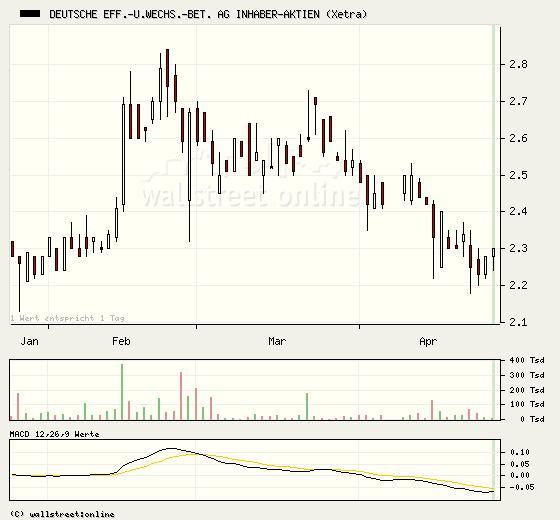Click the tallest red volume bar near 300 Tsd
This screenshot has width=560, height=520.
coord(181,396)
